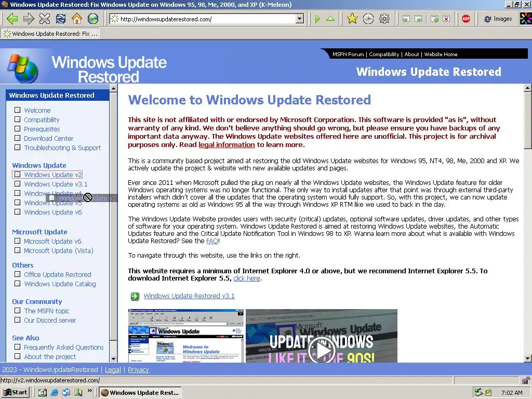
Task: Click the Windows Update screenshot thumbnail
Action: 185,336
